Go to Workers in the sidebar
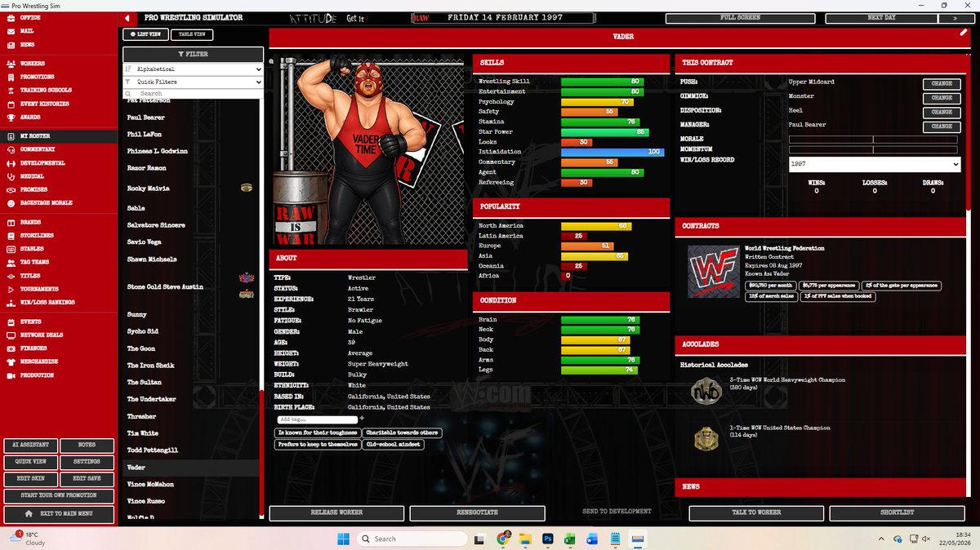 [32, 64]
